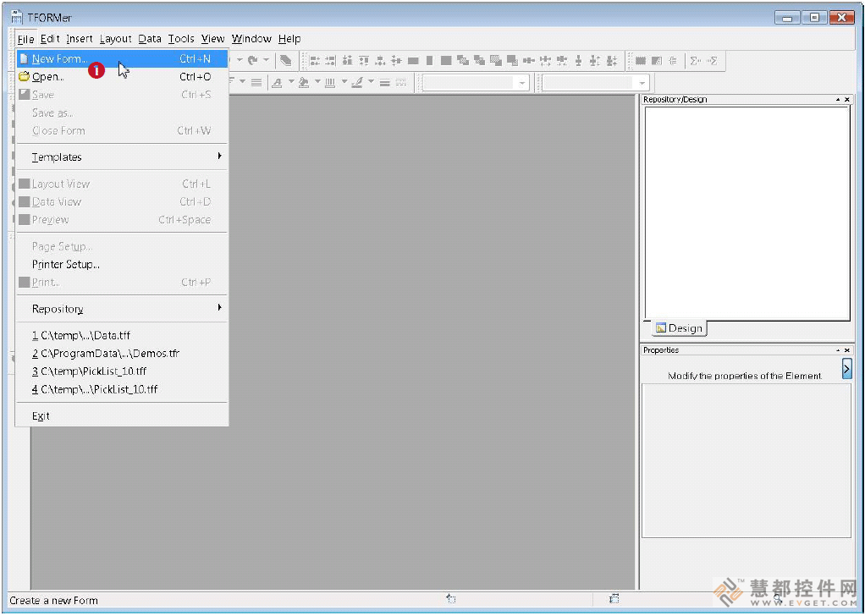Click the tag-shaped icon in the top toolbar

click(286, 61)
